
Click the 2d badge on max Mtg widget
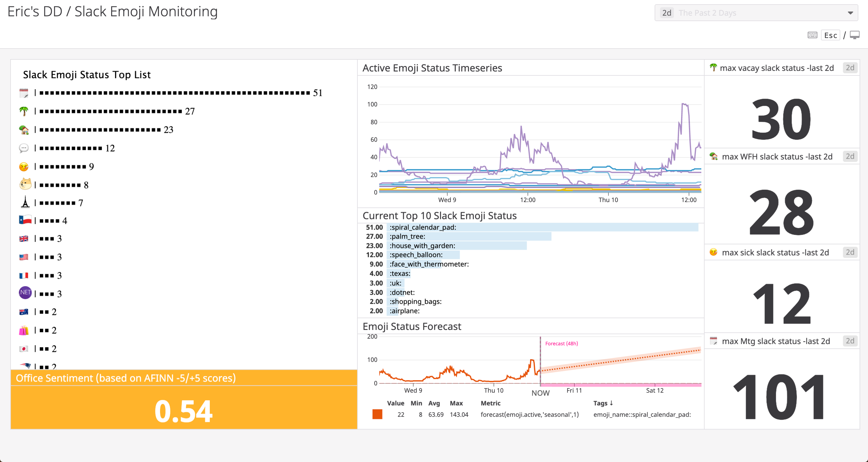(850, 341)
